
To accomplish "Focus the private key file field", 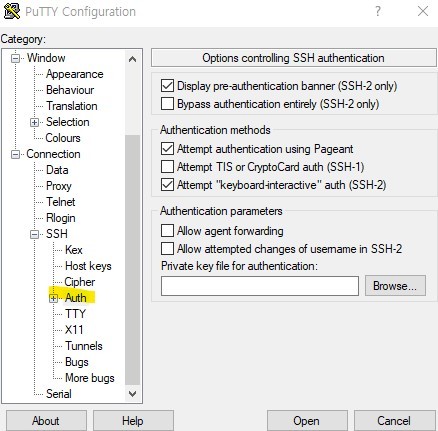I will 260,286.
